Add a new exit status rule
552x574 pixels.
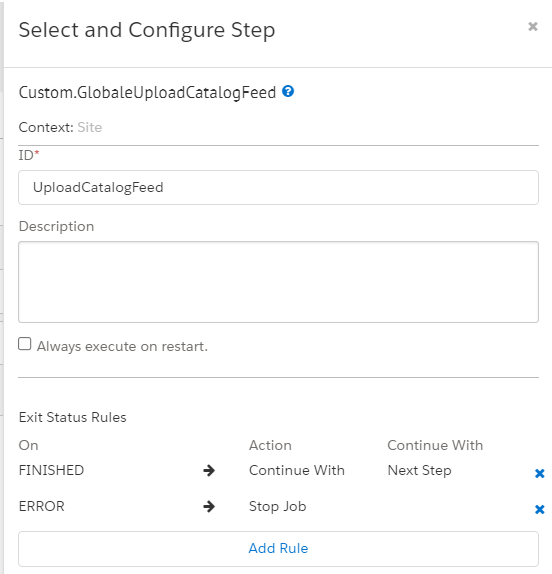[278, 549]
